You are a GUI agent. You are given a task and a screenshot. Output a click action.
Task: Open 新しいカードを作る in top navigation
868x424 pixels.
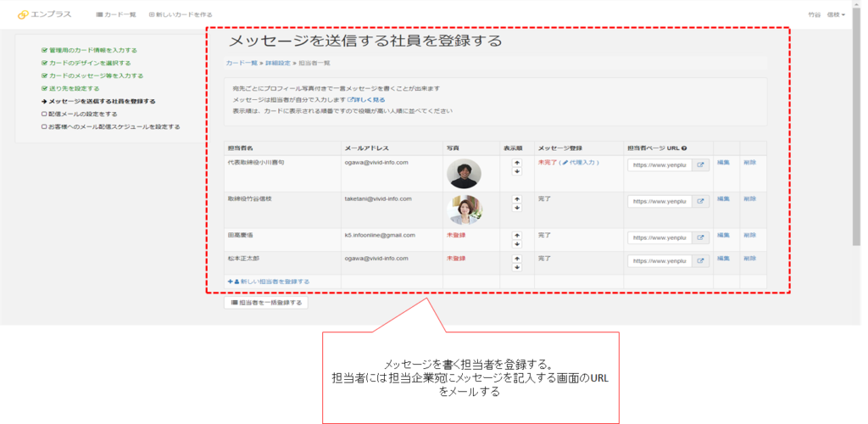pyautogui.click(x=181, y=15)
